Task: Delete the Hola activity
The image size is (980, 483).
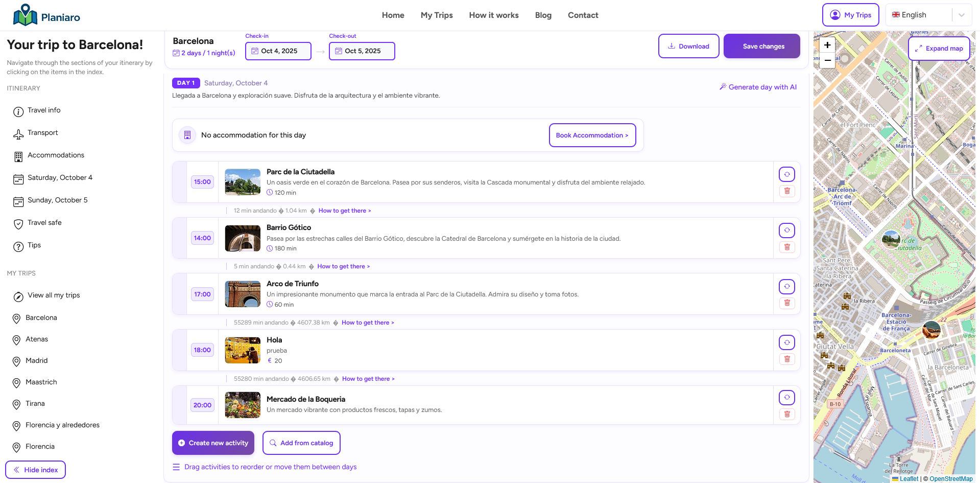Action: (x=787, y=359)
